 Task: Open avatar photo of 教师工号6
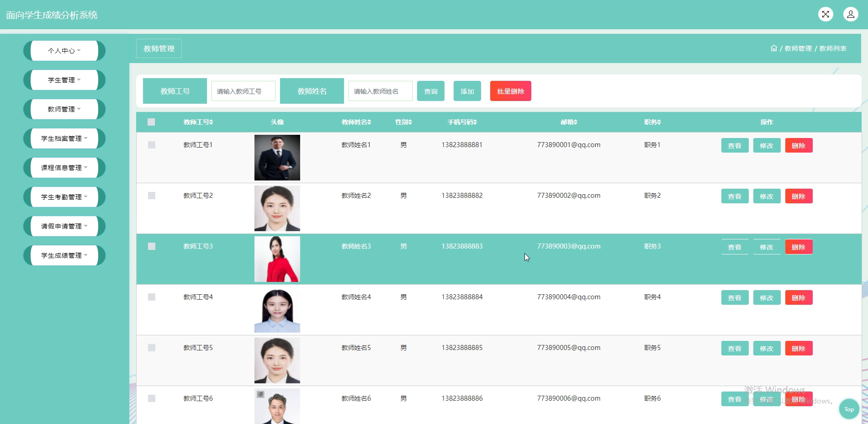pos(277,406)
